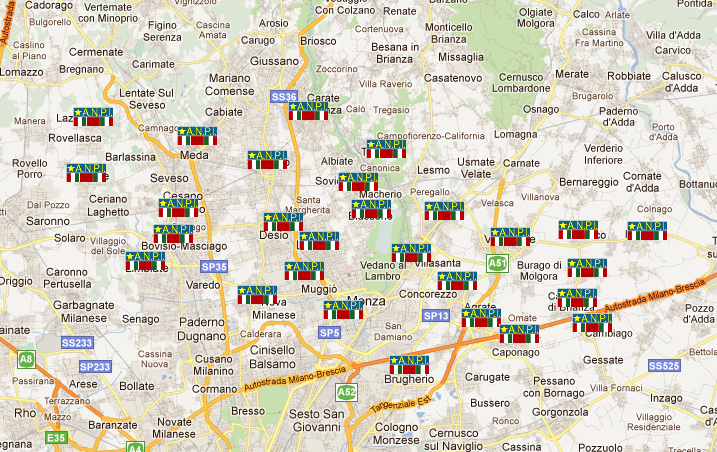Click the A.N.P.I. marker at Nova Milanese
The width and height of the screenshot is (717, 452).
pos(257,295)
